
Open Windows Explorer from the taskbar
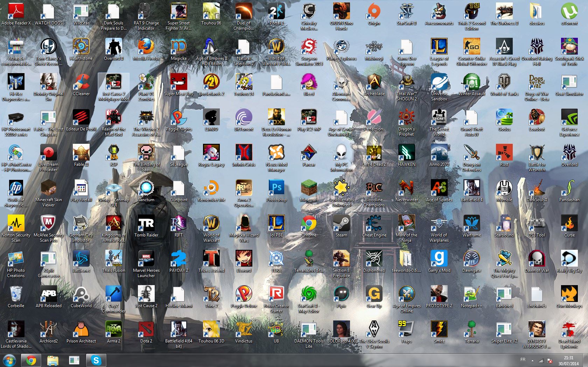[x=52, y=360]
